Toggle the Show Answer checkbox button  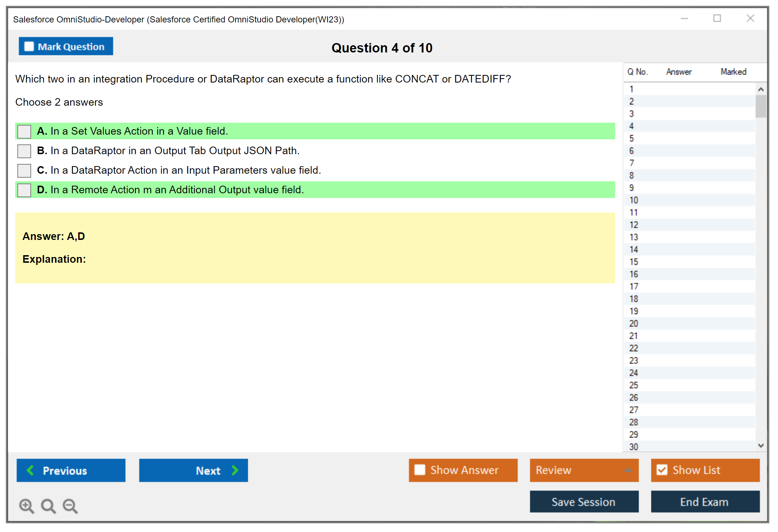[420, 470]
